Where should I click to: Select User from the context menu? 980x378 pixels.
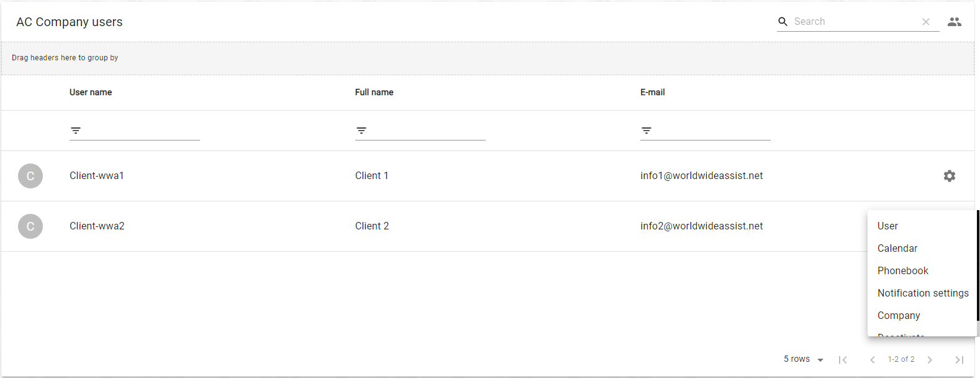coord(888,226)
